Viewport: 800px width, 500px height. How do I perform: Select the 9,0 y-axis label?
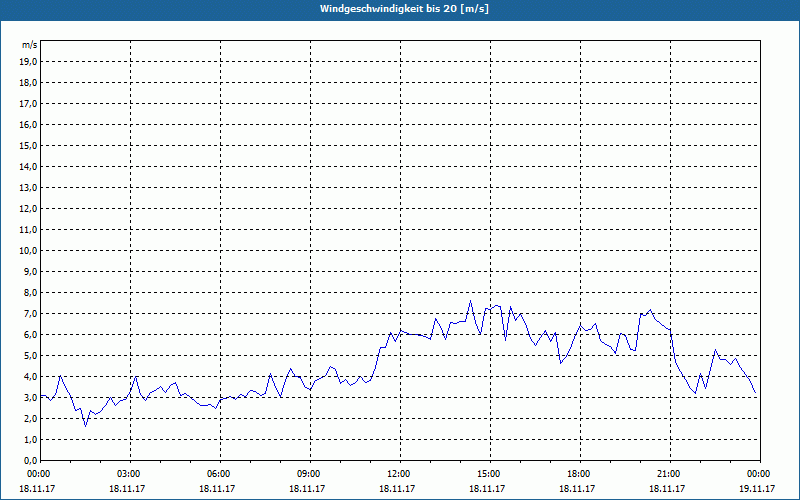pos(31,271)
